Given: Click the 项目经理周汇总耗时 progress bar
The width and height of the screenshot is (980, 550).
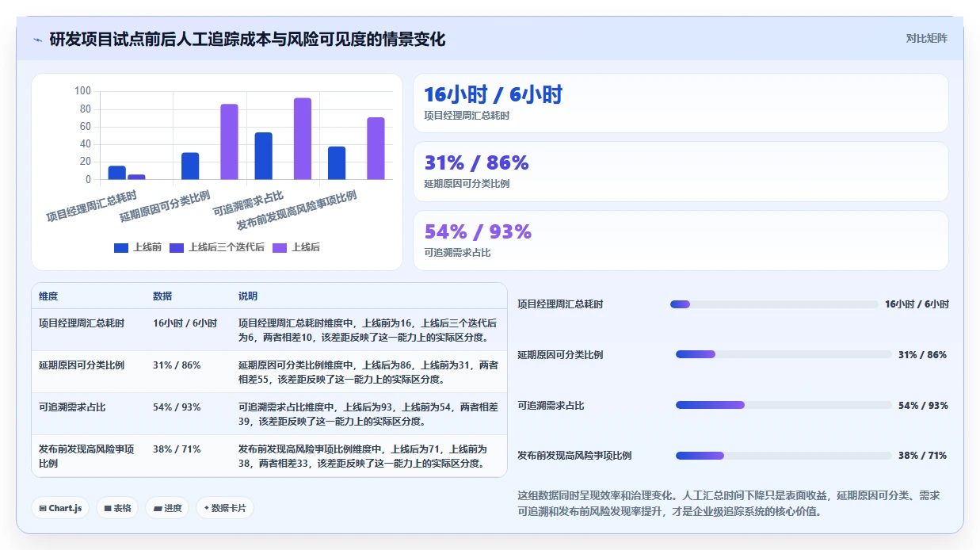Looking at the screenshot, I should coord(774,304).
